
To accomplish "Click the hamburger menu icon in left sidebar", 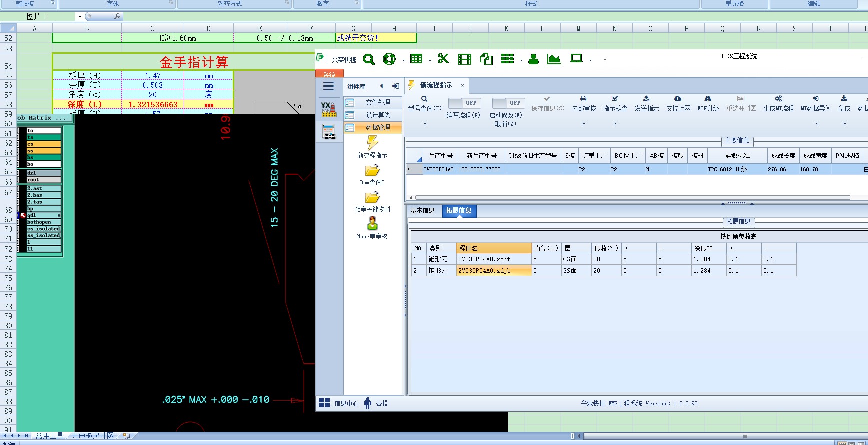I will (328, 86).
